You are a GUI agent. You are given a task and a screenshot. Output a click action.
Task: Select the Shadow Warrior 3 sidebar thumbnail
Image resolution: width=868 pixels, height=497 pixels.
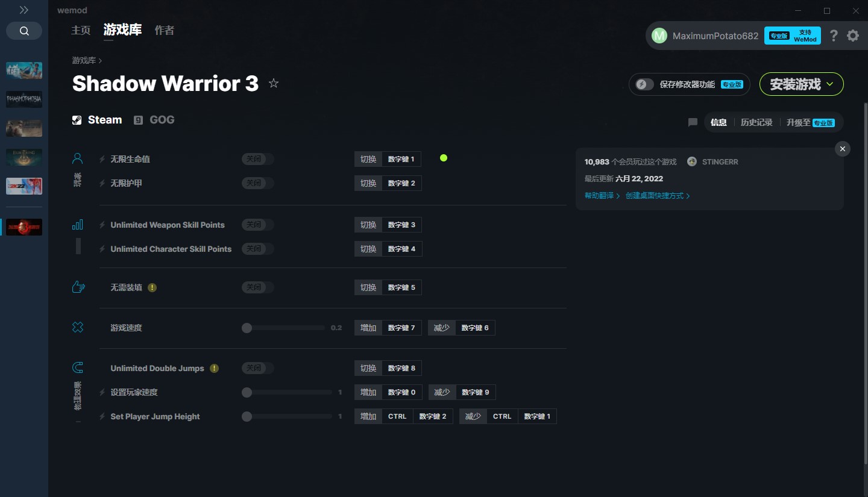[x=24, y=227]
